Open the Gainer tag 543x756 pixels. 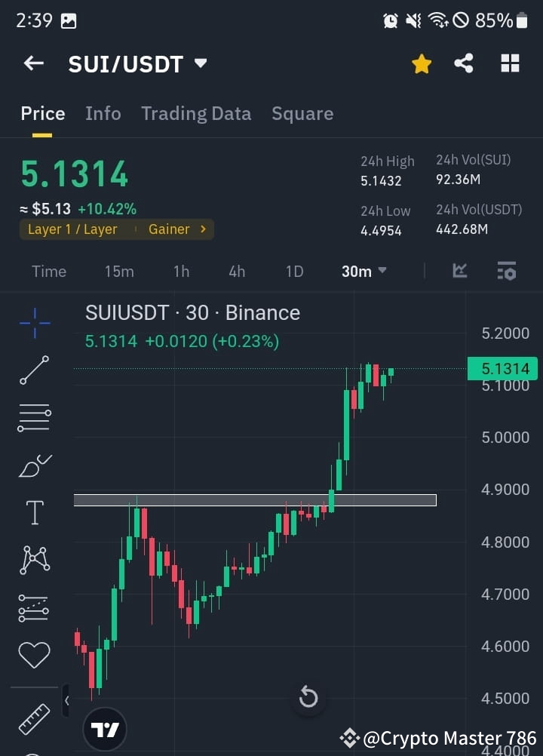coord(169,229)
